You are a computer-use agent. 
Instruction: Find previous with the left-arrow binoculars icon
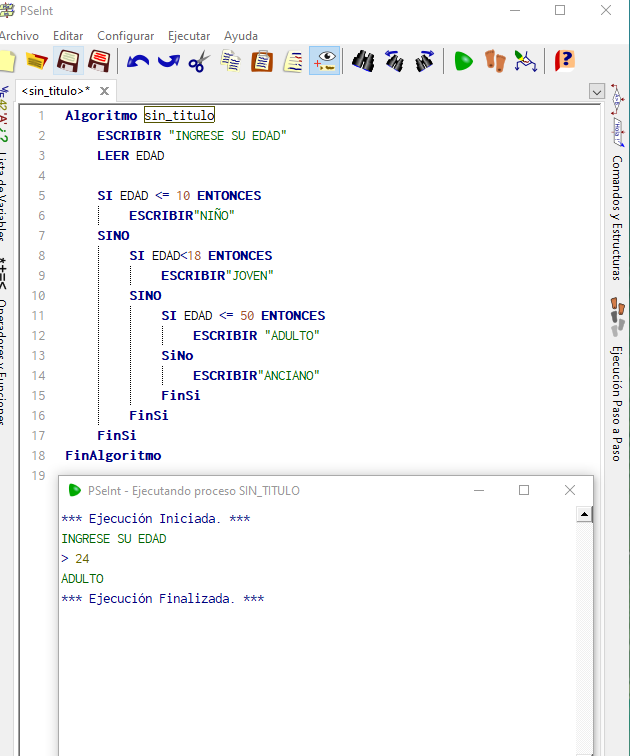(394, 61)
